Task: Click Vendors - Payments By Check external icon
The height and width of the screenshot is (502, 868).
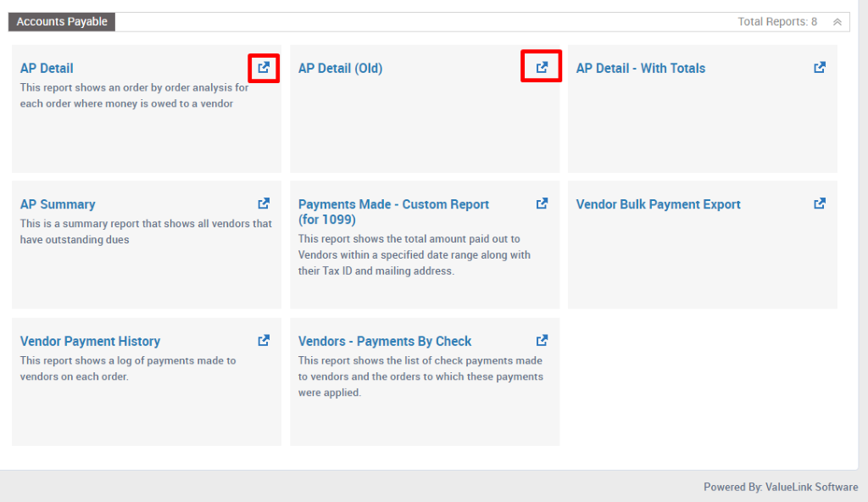Action: (541, 340)
